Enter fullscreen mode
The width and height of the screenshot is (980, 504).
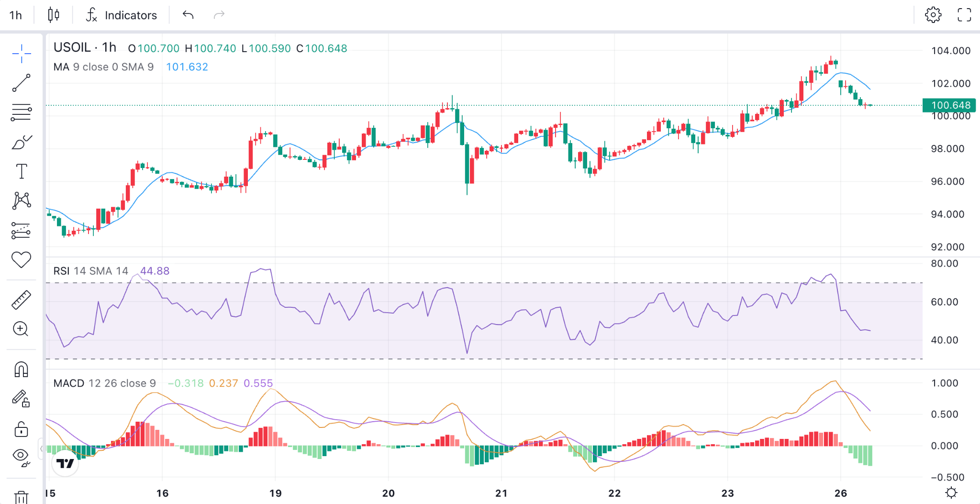[x=964, y=15]
